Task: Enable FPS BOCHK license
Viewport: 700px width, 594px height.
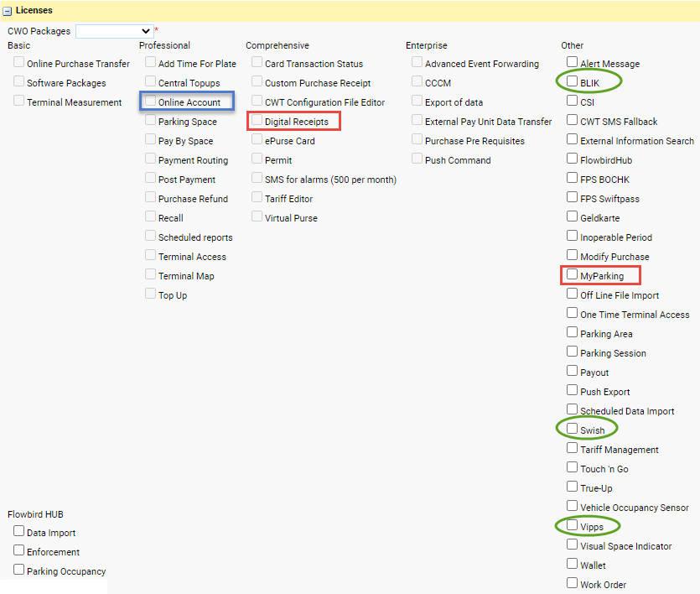Action: pos(572,177)
